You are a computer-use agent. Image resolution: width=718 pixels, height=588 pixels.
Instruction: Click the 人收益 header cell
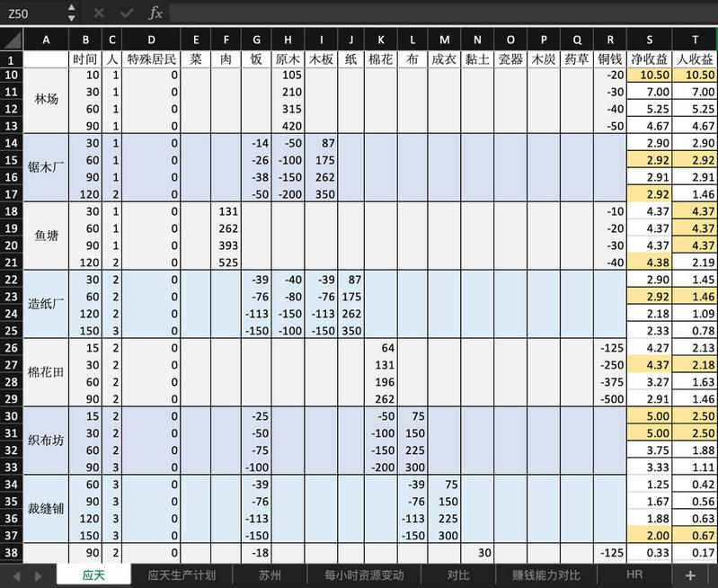pyautogui.click(x=696, y=59)
